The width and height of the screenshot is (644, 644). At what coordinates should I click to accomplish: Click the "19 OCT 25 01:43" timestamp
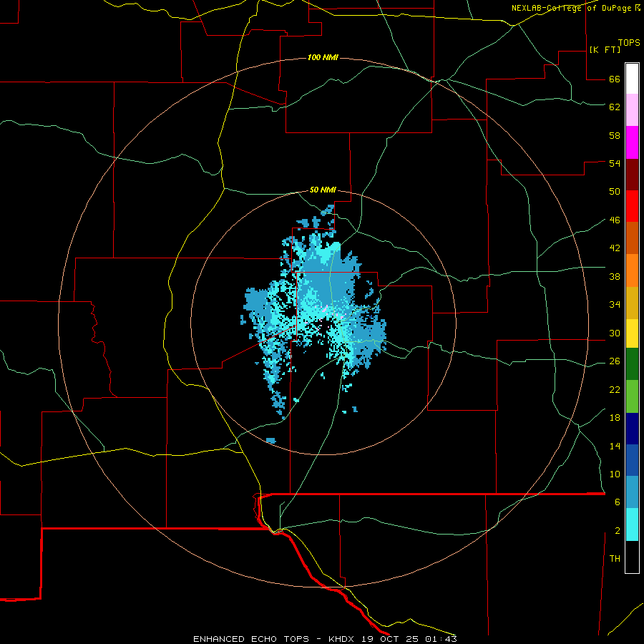(409, 639)
